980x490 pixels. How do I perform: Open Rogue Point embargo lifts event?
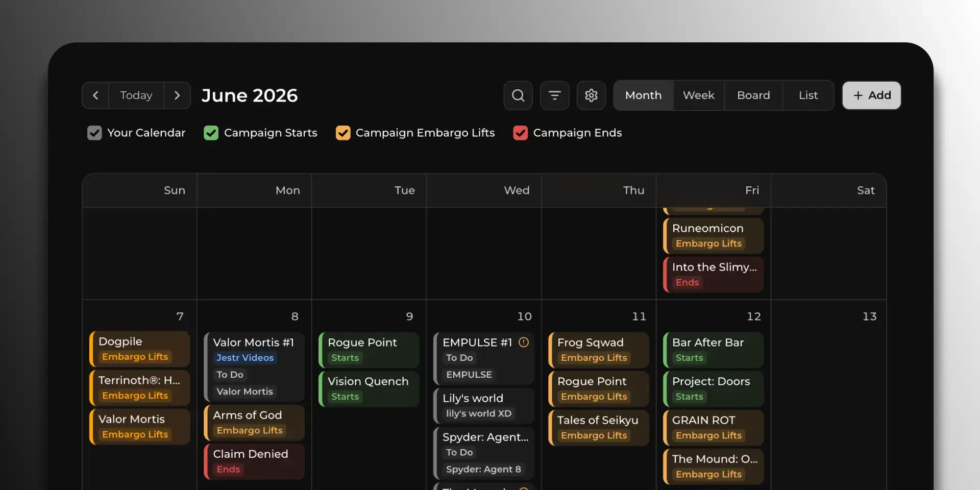pos(598,389)
